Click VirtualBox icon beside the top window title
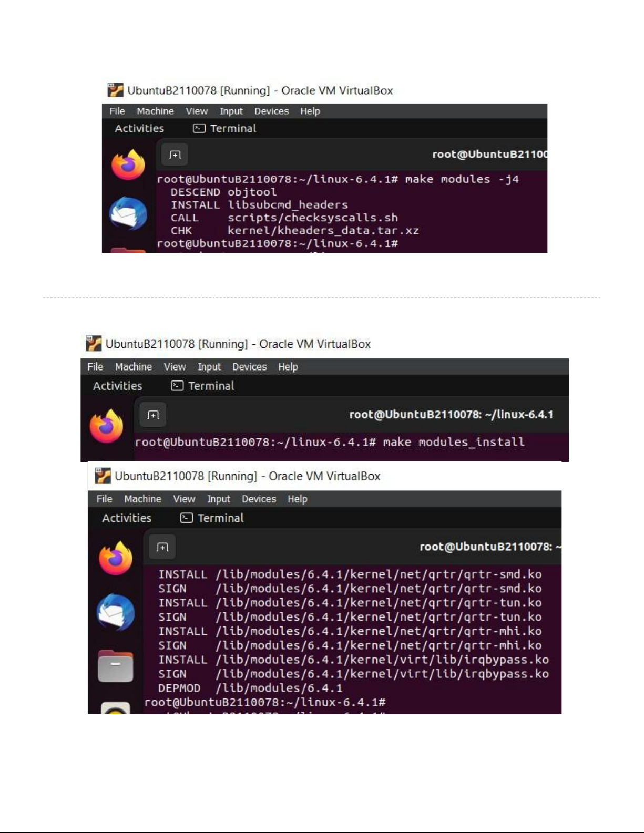Viewport: 644px width, 833px height. click(x=115, y=90)
